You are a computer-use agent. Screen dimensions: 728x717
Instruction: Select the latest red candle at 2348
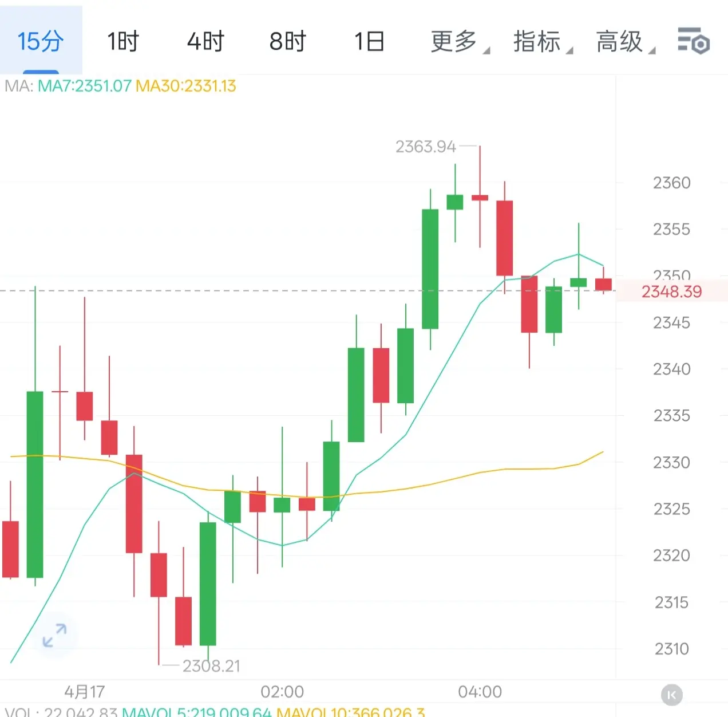tap(603, 284)
